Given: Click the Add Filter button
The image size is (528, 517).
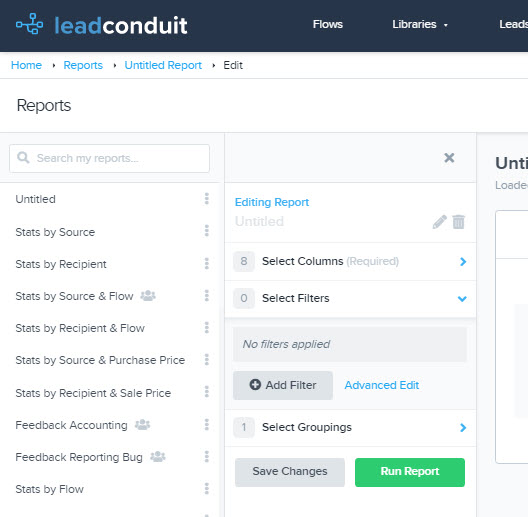Looking at the screenshot, I should pos(283,385).
